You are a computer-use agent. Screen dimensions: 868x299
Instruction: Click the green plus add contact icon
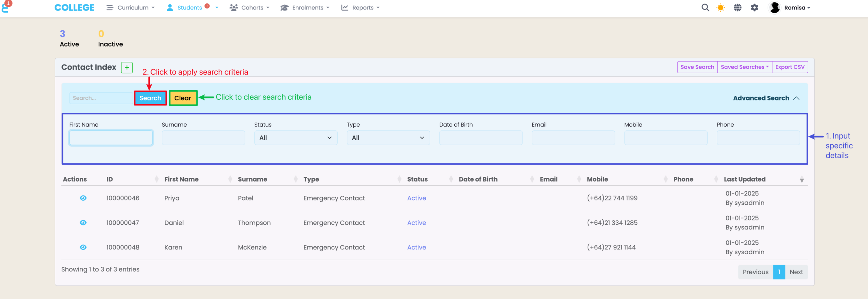[127, 67]
